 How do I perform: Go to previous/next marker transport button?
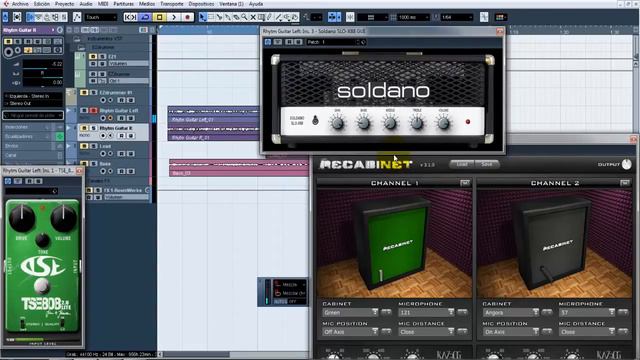tap(131, 17)
